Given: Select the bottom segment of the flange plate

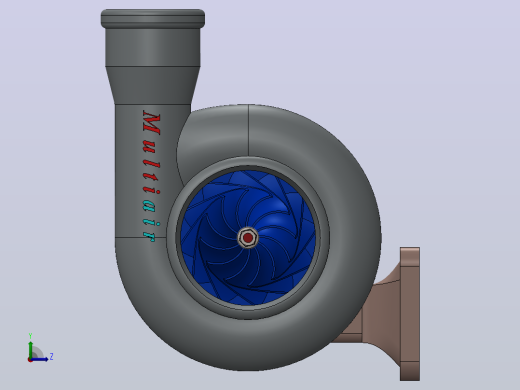Looking at the screenshot, I should [410, 371].
